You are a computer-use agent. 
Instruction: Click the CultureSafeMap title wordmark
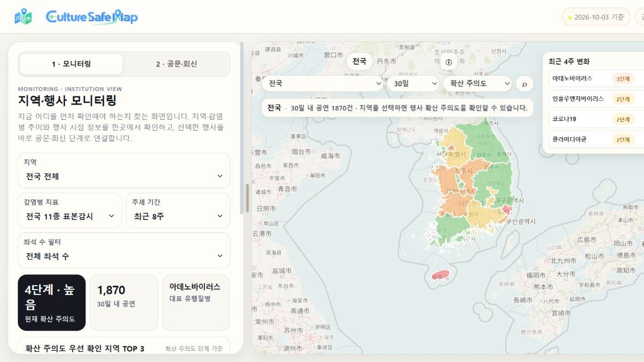[92, 17]
